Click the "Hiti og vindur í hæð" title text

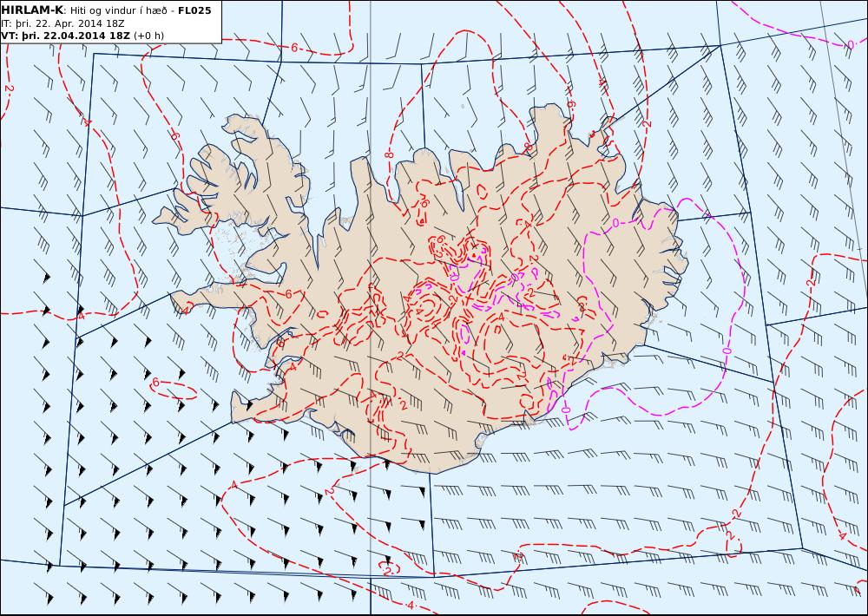(x=118, y=10)
